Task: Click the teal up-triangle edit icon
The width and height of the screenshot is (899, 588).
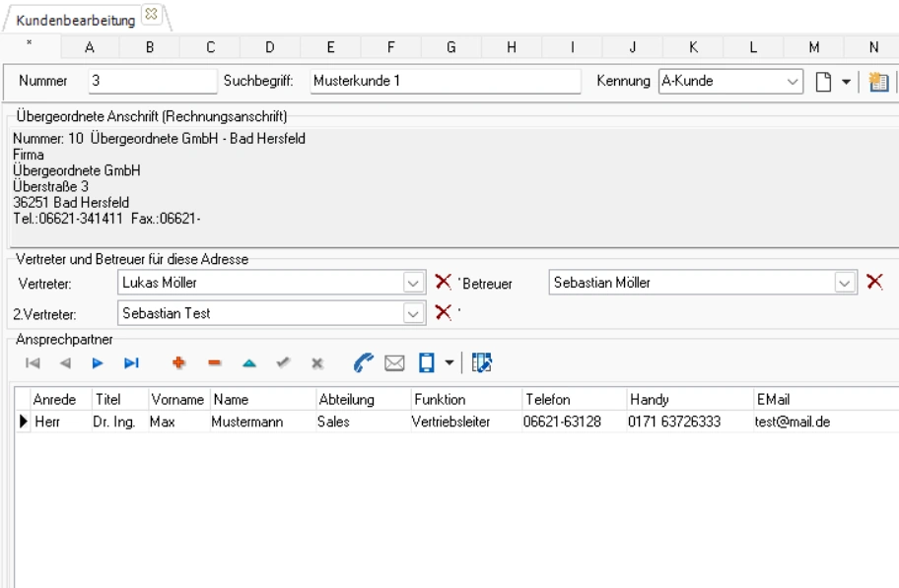Action: point(249,363)
